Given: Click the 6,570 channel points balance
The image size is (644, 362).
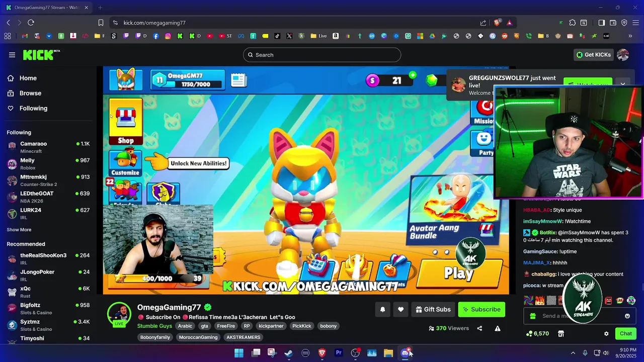Looking at the screenshot, I should [537, 333].
